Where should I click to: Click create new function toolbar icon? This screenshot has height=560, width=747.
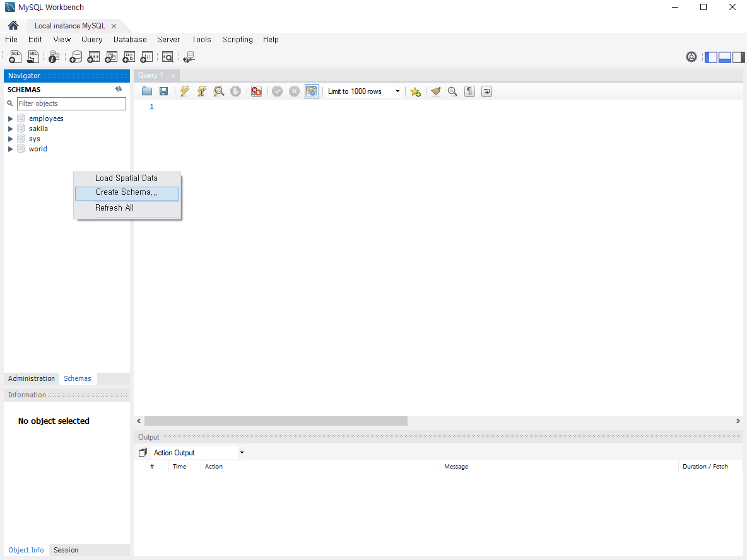coord(146,57)
